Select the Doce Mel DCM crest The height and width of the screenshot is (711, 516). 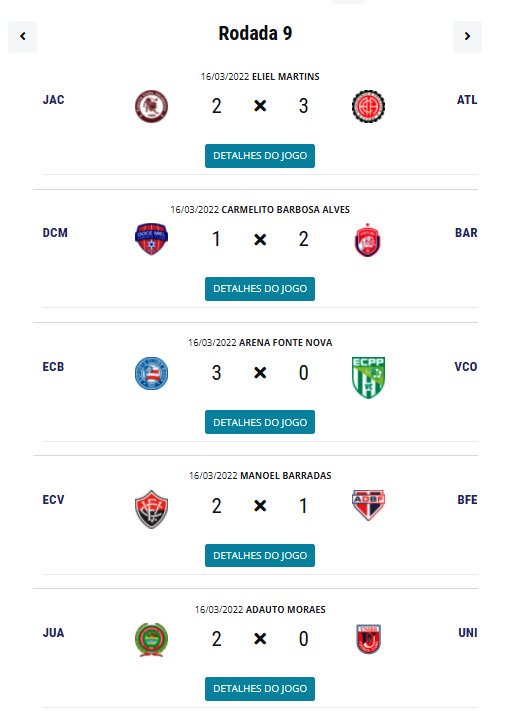pos(151,239)
